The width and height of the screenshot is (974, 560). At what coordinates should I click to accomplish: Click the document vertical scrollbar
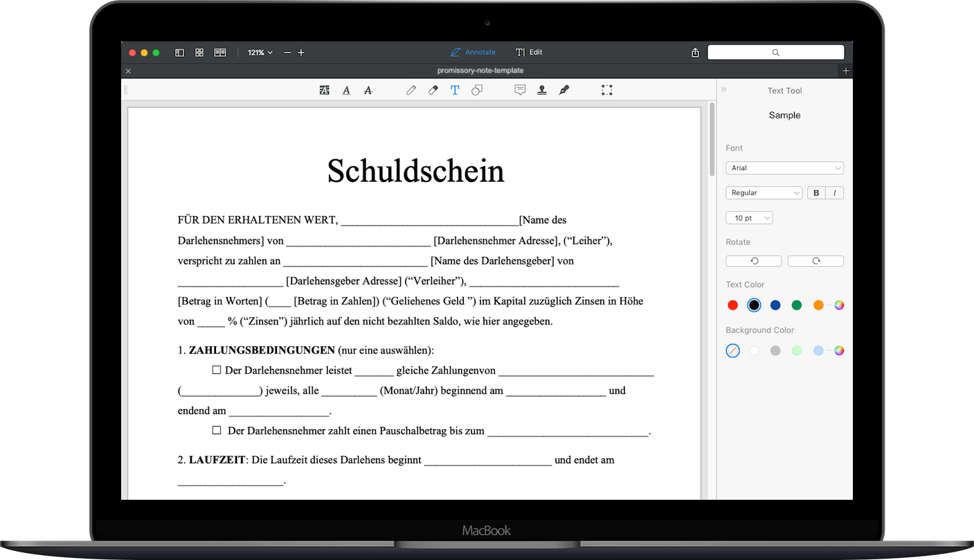click(x=712, y=141)
